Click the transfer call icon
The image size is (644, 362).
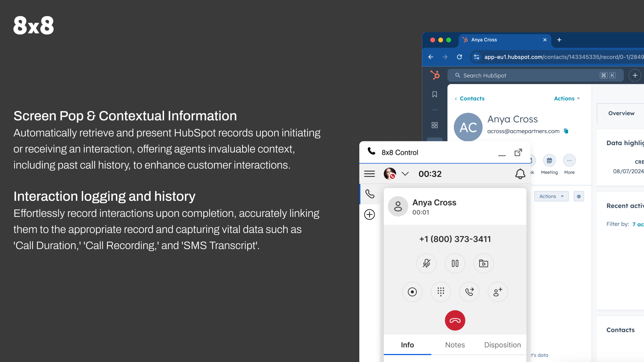pos(469,292)
